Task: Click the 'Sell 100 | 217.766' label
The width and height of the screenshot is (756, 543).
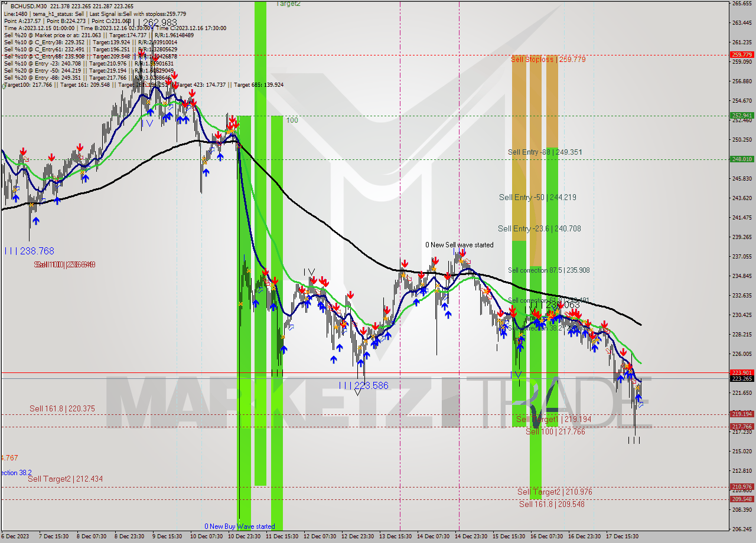Action: 555,432
